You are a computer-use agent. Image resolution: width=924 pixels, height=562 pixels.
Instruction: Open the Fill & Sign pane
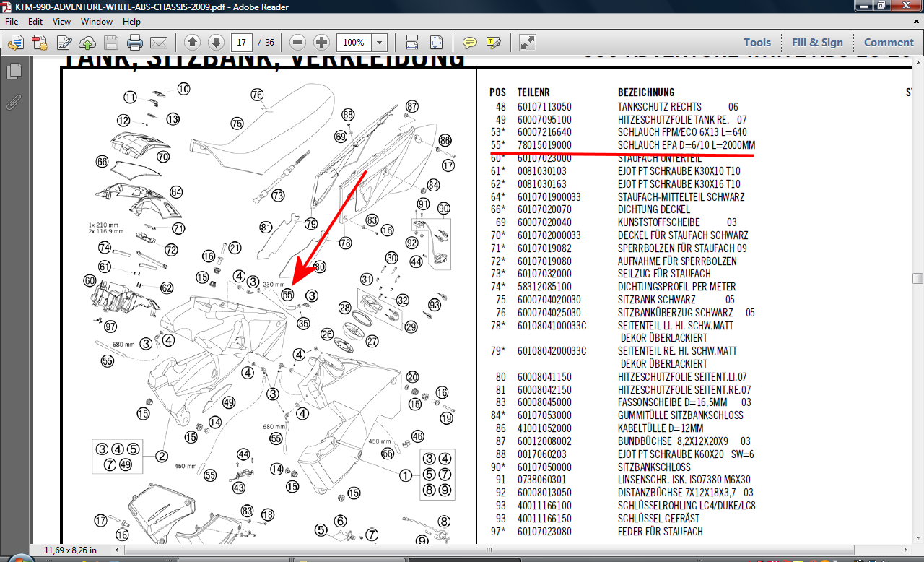pos(817,42)
